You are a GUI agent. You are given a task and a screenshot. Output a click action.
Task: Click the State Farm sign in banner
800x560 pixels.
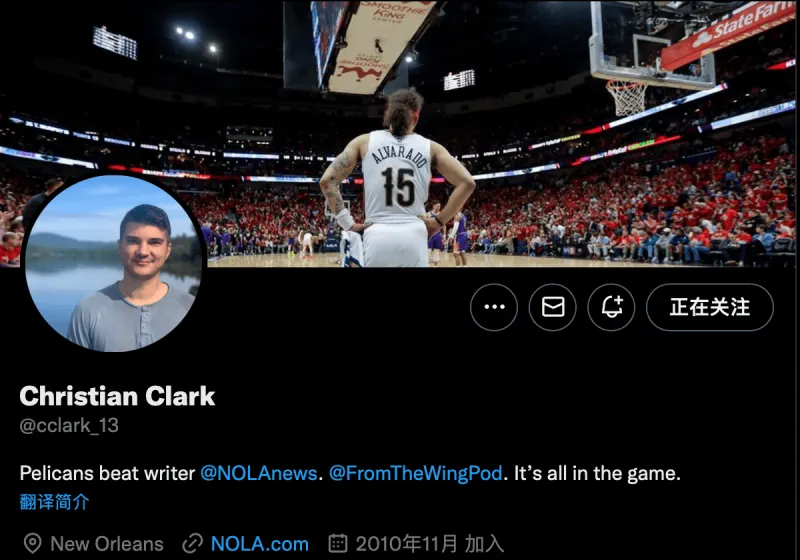click(730, 33)
